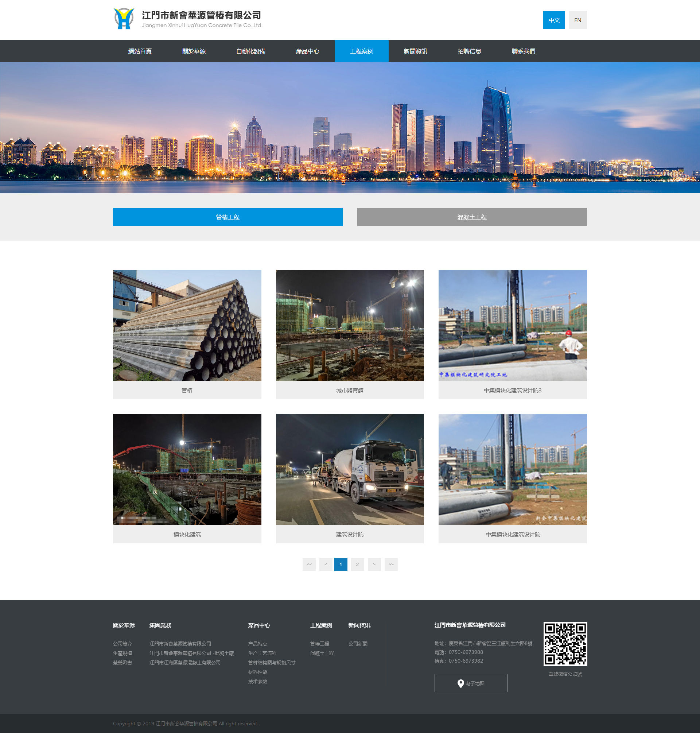This screenshot has width=700, height=733.
Task: Click the HuaYuan company logo icon
Action: pos(124,19)
